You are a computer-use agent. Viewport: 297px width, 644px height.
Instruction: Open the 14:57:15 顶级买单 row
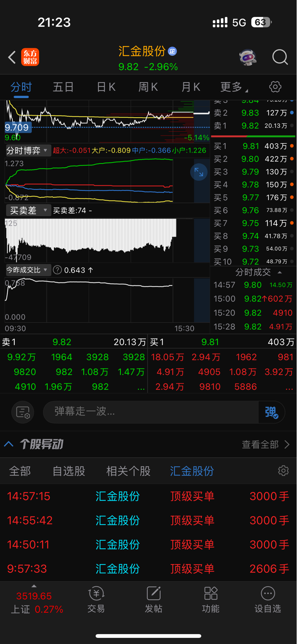148,496
